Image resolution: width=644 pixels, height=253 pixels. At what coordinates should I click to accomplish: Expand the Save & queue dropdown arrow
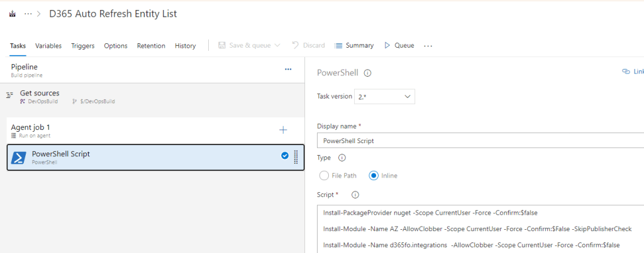point(277,46)
